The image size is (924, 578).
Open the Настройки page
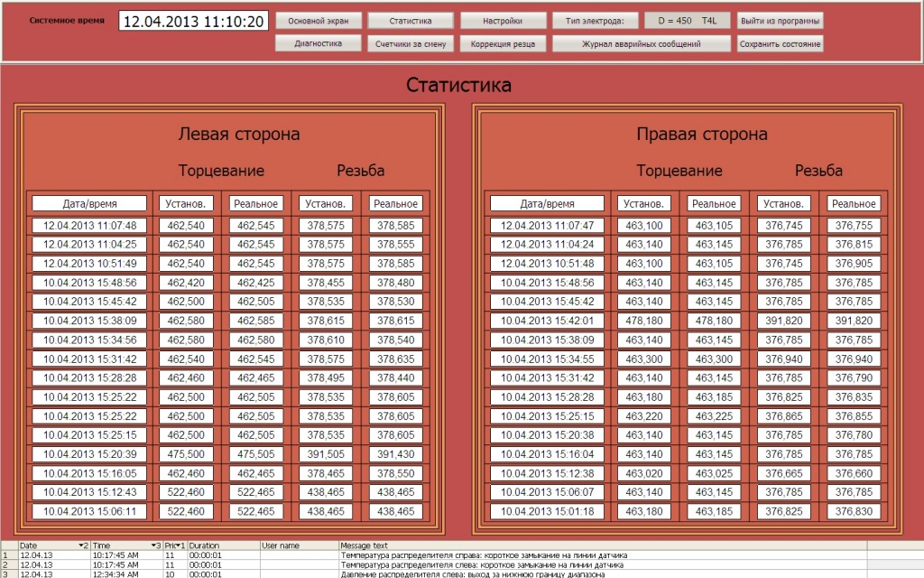[503, 21]
